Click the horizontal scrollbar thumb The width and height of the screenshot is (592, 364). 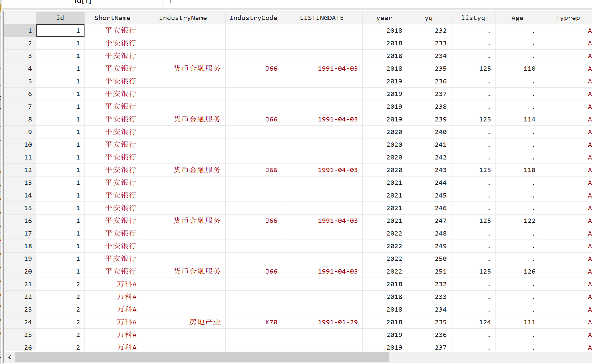202,357
